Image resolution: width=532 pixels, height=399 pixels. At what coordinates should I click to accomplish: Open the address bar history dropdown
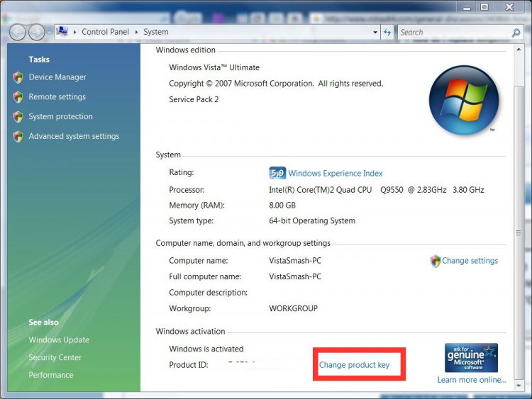[375, 32]
